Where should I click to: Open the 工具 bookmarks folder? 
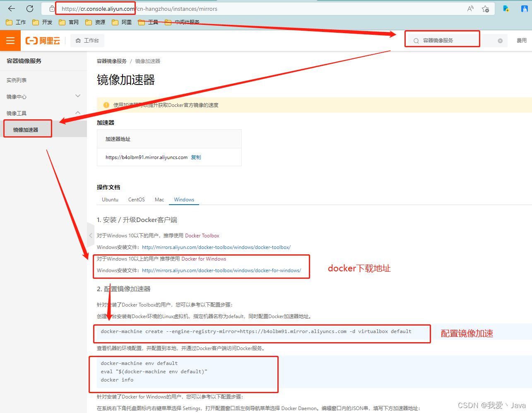tap(148, 22)
